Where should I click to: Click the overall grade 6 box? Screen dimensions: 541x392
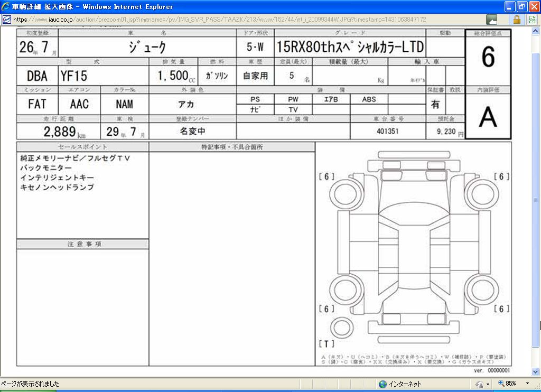[488, 58]
